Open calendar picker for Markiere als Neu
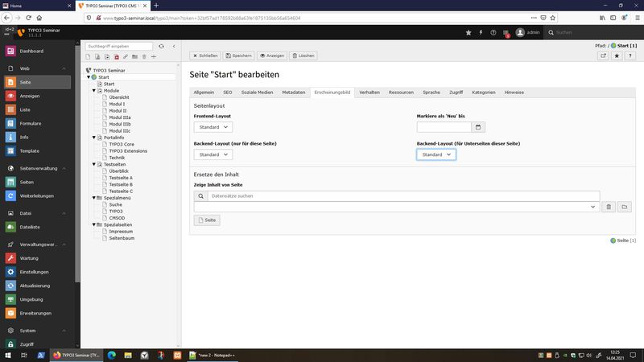The width and height of the screenshot is (644, 362). coord(478,127)
